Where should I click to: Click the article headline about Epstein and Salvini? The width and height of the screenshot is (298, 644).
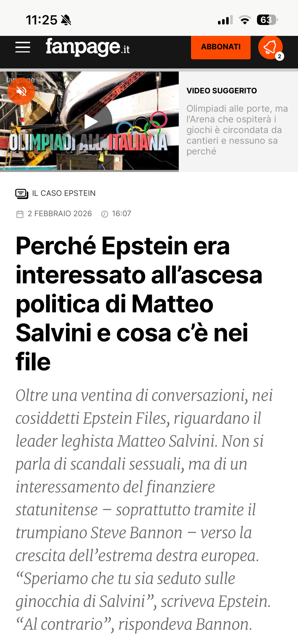(x=139, y=303)
